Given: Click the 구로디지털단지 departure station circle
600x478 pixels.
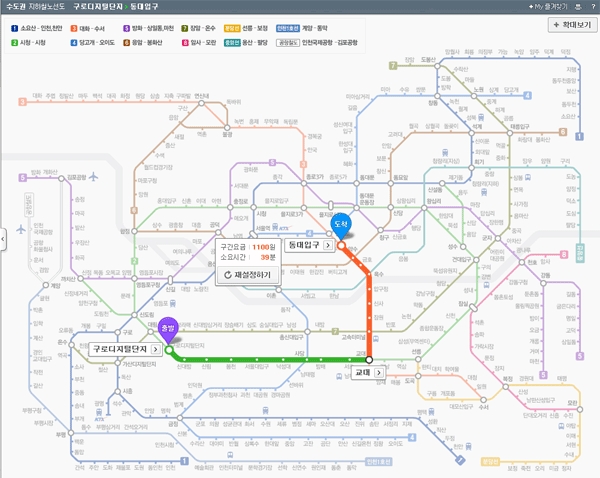Looking at the screenshot, I should pyautogui.click(x=169, y=349).
